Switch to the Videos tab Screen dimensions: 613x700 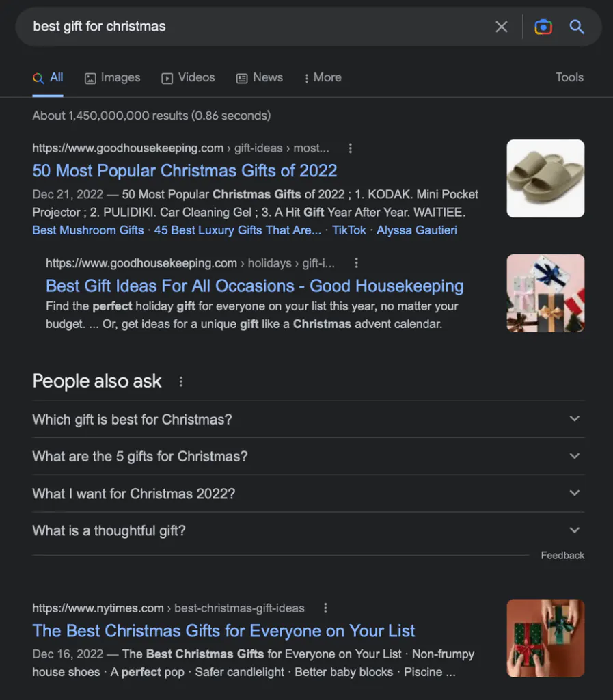pos(188,78)
